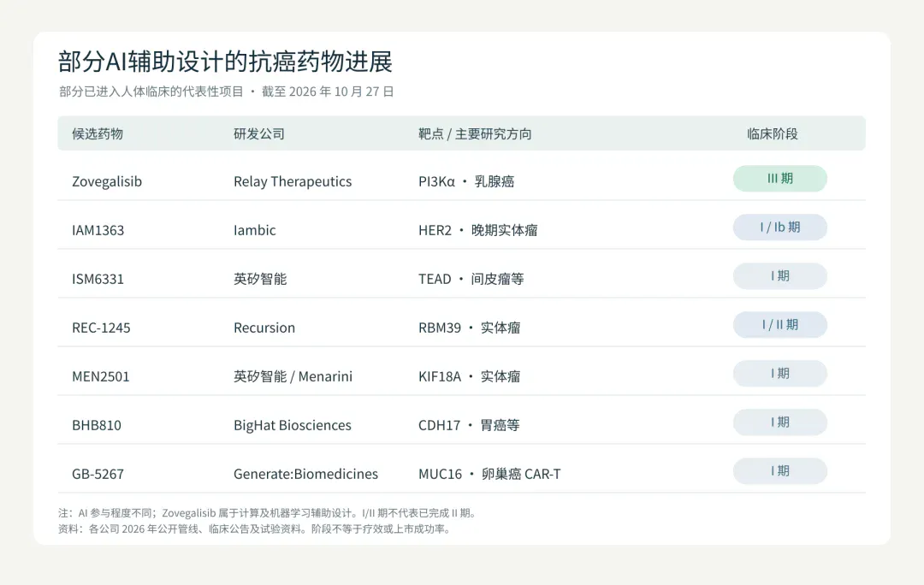Click the source line starting with 资料：各公司 2026
The height and width of the screenshot is (585, 924).
[257, 529]
